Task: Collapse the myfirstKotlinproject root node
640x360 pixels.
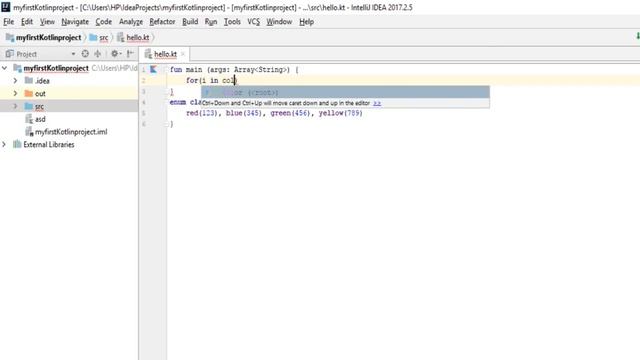Action: click(x=4, y=68)
